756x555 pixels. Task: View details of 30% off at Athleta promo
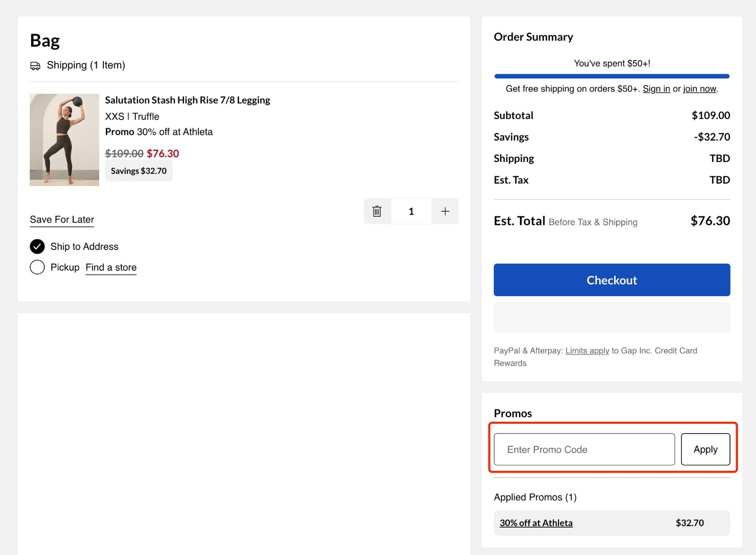click(535, 523)
